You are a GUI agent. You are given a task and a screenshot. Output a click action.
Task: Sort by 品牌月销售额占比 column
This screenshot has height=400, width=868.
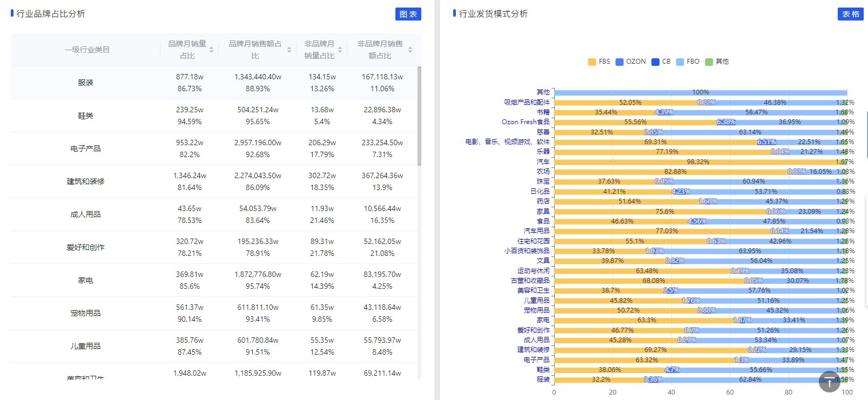coord(289,50)
